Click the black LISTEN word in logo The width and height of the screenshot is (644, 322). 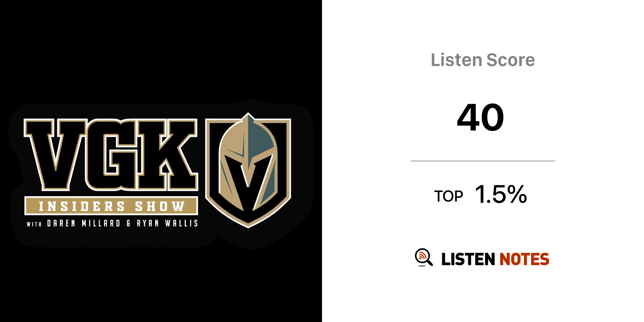pyautogui.click(x=468, y=259)
